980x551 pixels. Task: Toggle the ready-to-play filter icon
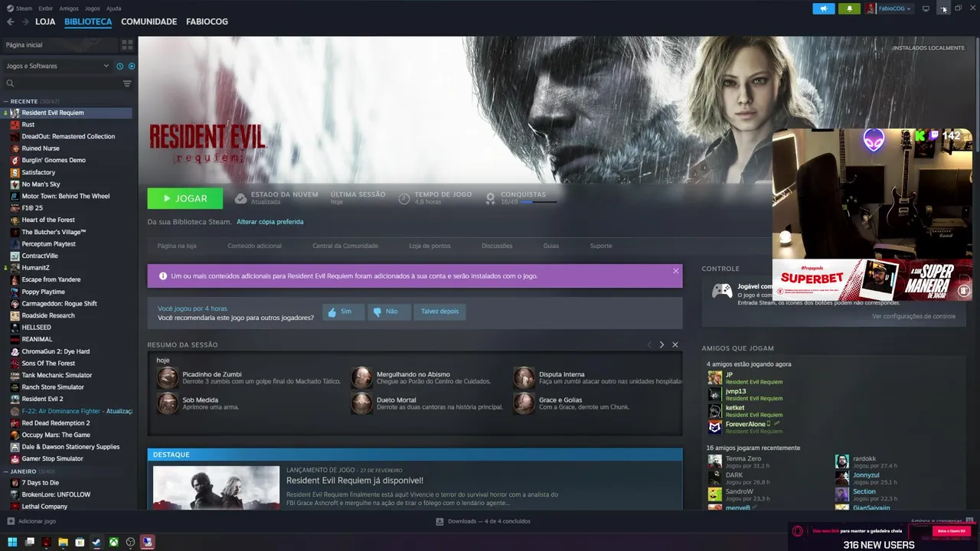point(132,66)
